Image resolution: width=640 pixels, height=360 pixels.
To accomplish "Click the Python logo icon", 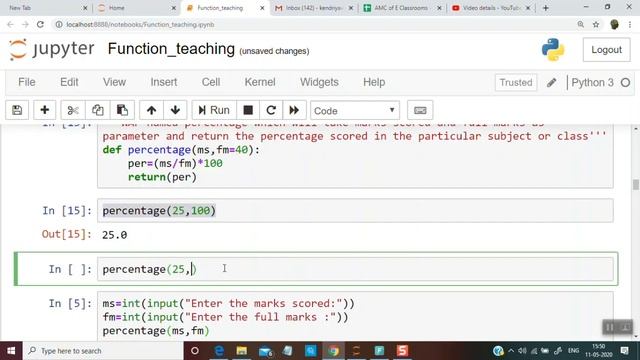I will 553,50.
